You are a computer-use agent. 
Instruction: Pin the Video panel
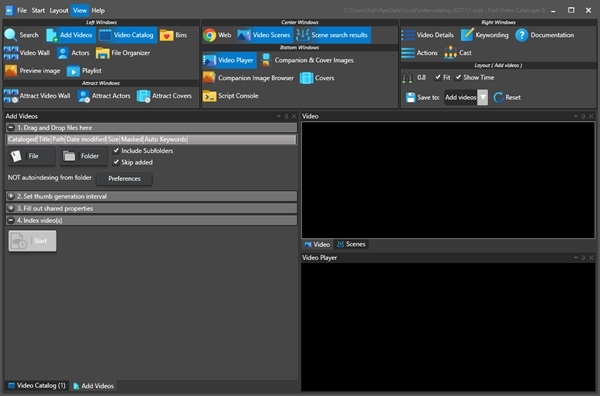point(583,116)
